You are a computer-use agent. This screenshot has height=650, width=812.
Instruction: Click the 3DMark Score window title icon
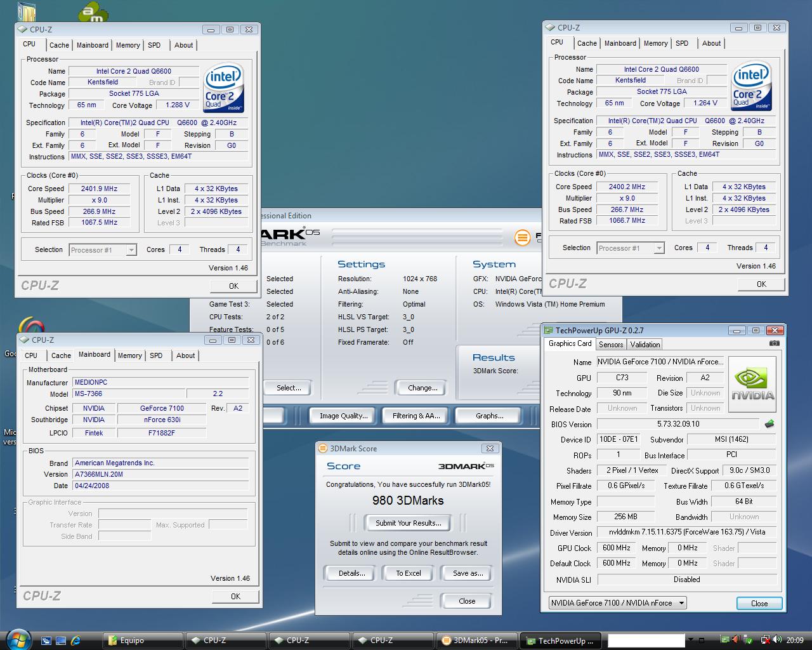323,448
